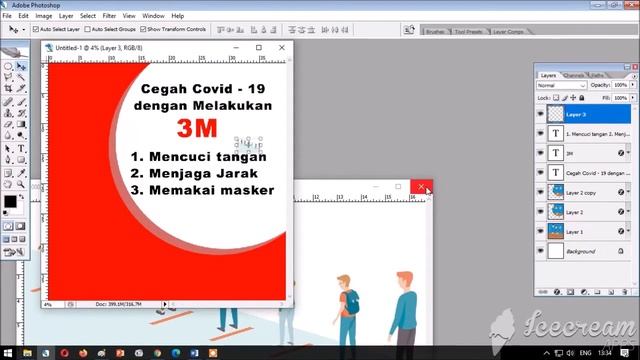Select the Eraser tool
This screenshot has width=640, height=360.
pyautogui.click(x=8, y=124)
